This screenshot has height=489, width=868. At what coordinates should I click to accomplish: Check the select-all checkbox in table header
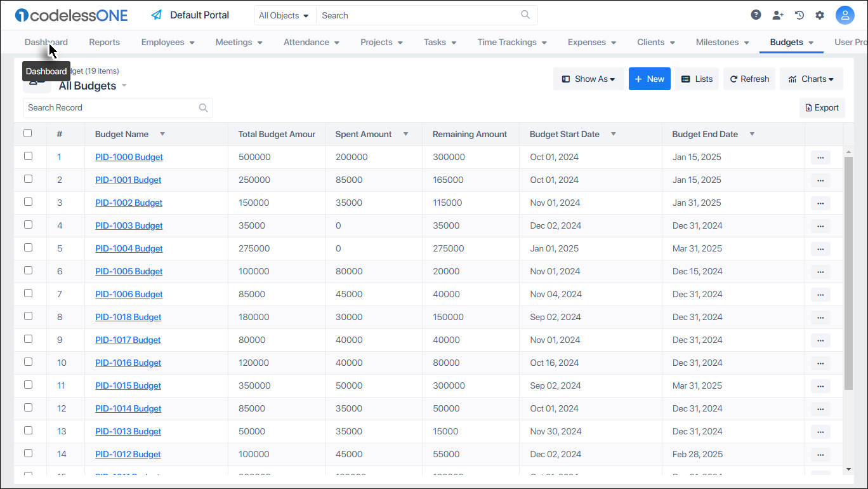click(x=28, y=133)
